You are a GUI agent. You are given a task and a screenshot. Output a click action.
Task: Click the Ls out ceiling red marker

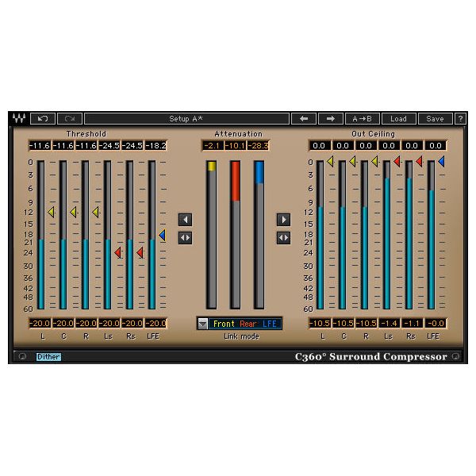397,161
